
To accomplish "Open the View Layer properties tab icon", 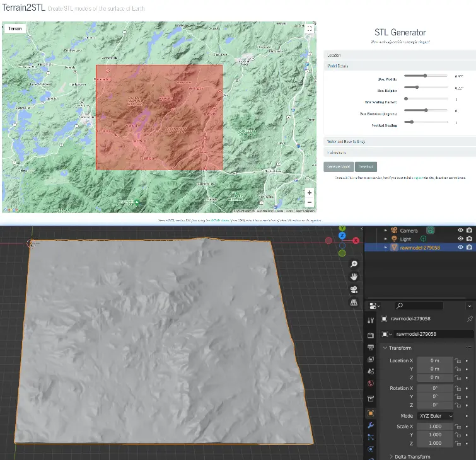I will [371, 360].
